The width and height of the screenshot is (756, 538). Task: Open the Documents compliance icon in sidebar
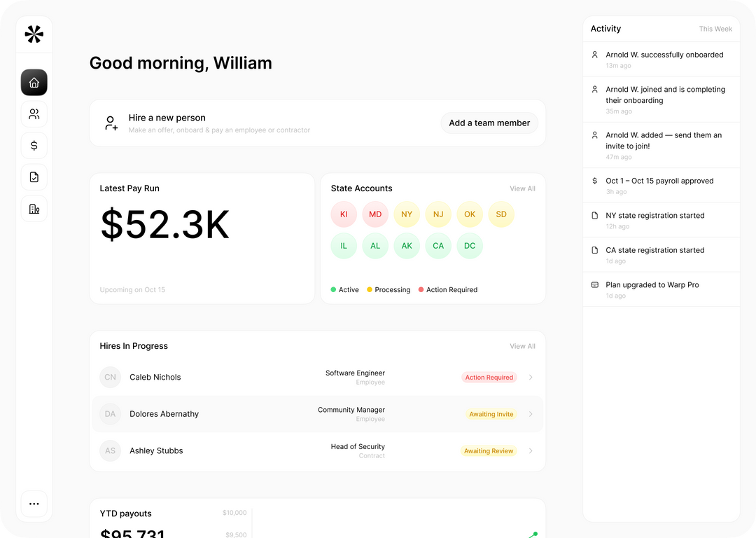coord(34,177)
